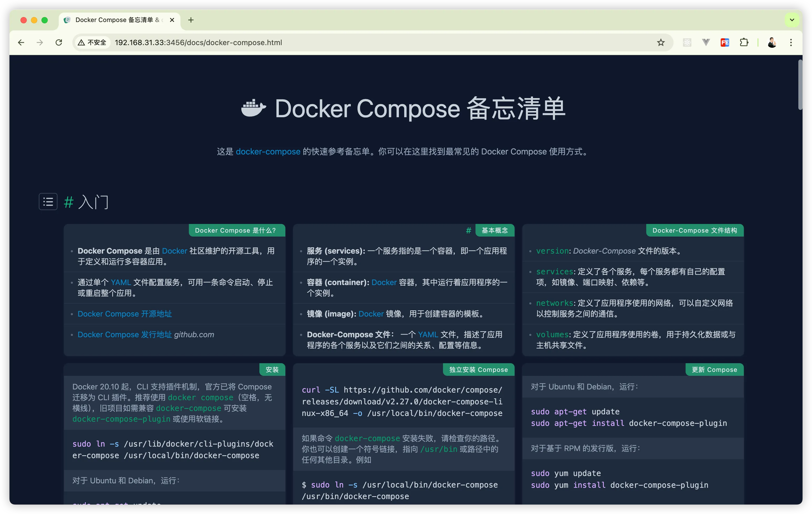Click the # anchor next to 基本概念
The image size is (812, 514).
(x=468, y=230)
